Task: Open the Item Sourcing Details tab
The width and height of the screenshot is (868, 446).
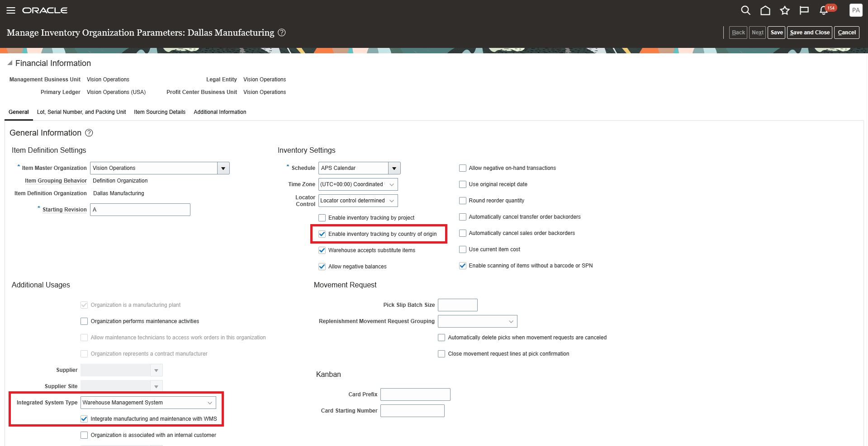Action: tap(160, 112)
